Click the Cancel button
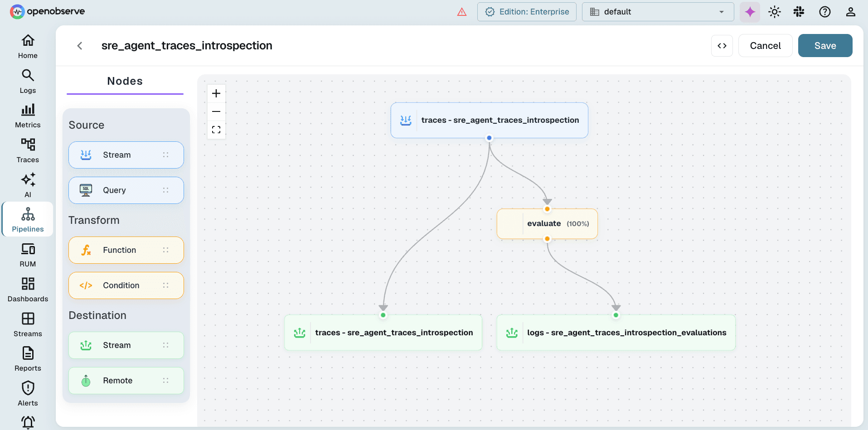 (x=765, y=46)
